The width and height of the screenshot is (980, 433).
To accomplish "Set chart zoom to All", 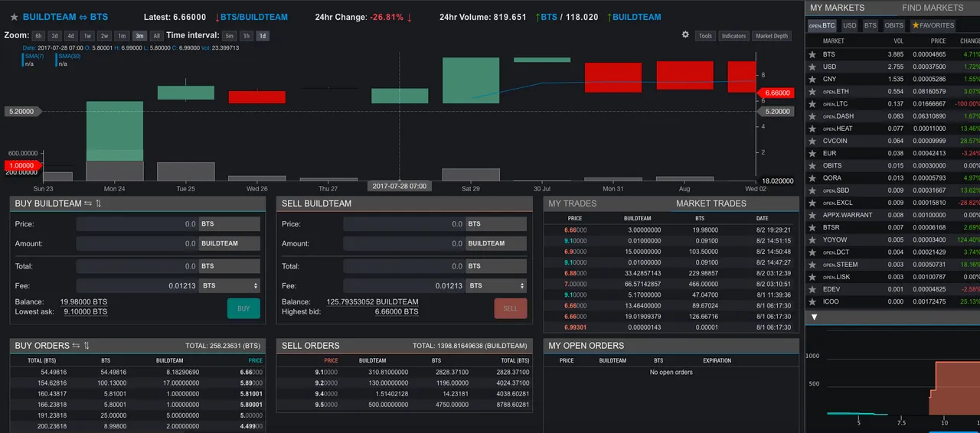I will 156,35.
